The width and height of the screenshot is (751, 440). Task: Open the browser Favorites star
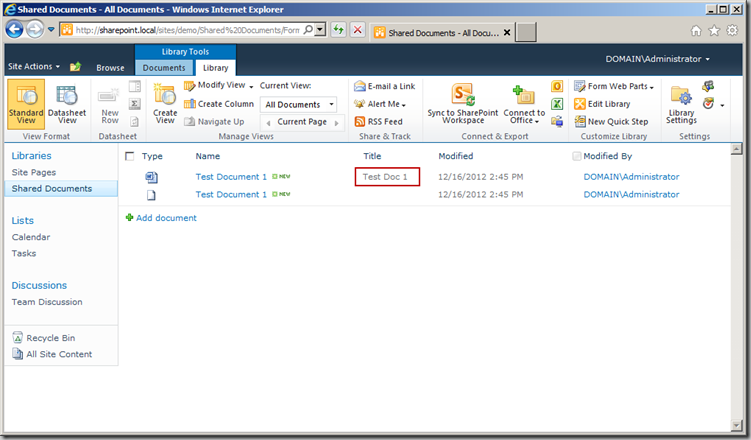tap(714, 31)
